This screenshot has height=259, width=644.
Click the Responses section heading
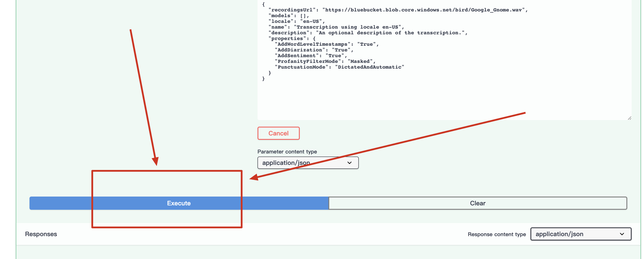tap(41, 234)
